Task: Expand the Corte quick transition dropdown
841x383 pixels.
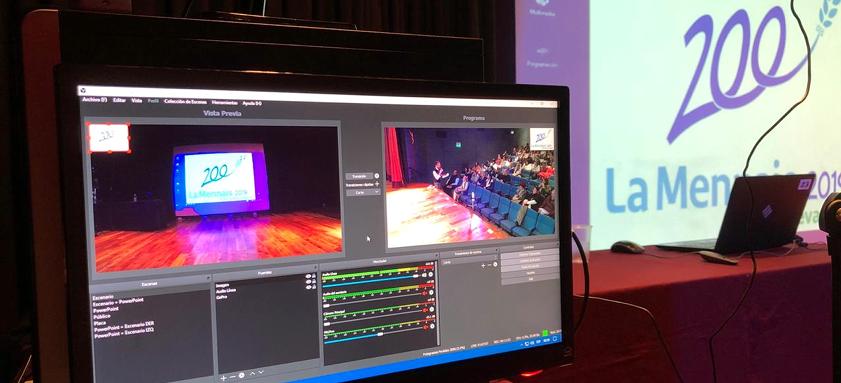Action: pyautogui.click(x=363, y=192)
